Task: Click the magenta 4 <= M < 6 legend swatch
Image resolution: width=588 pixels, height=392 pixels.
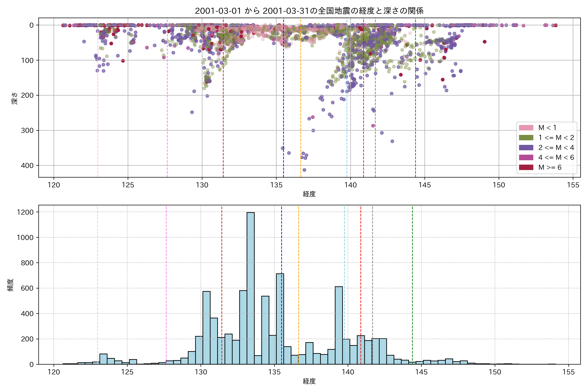Action: 526,157
